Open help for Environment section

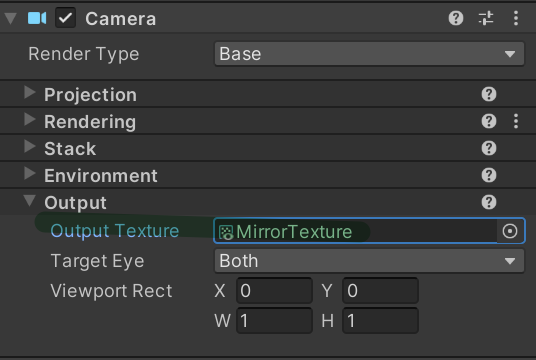(x=489, y=175)
